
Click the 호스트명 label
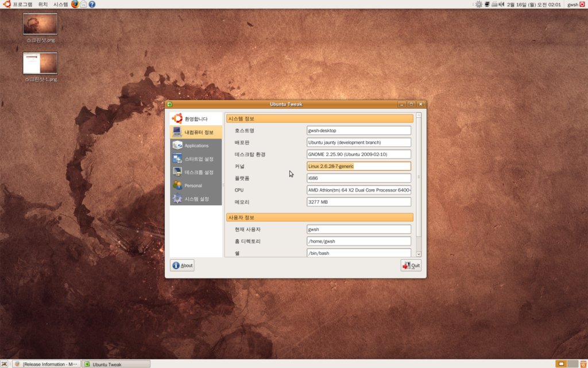(x=245, y=131)
